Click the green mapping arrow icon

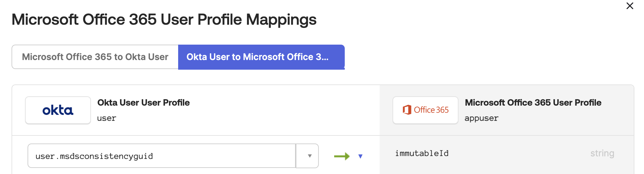(x=342, y=156)
